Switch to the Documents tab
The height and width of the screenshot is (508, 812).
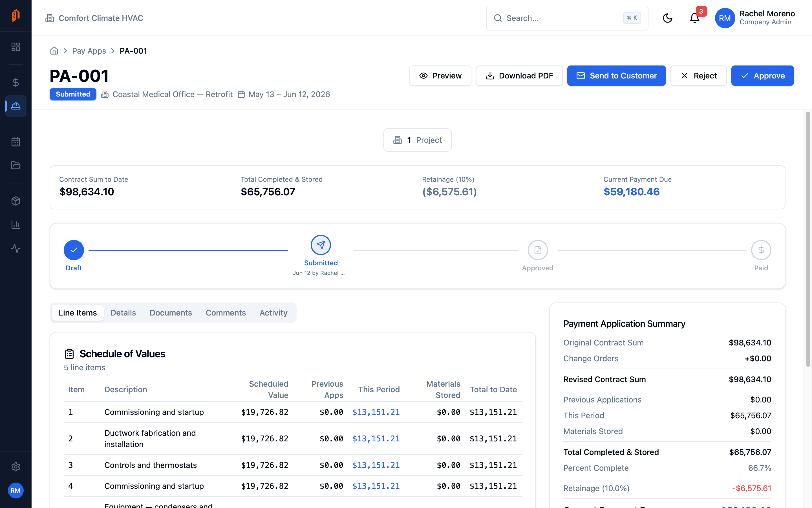click(x=171, y=313)
